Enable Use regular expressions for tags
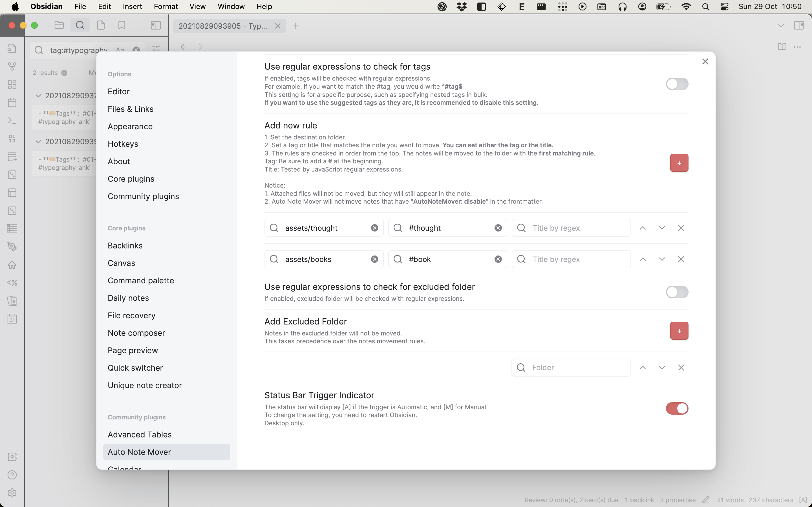This screenshot has height=507, width=812. [677, 84]
